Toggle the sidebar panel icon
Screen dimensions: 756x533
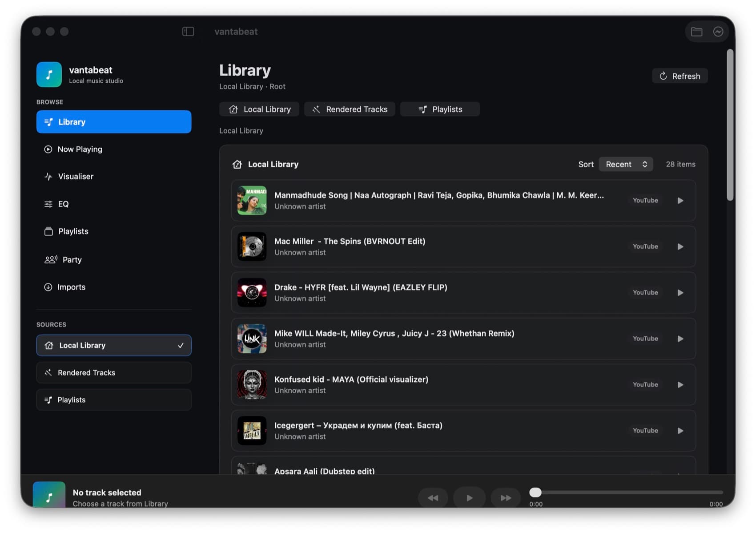tap(188, 32)
